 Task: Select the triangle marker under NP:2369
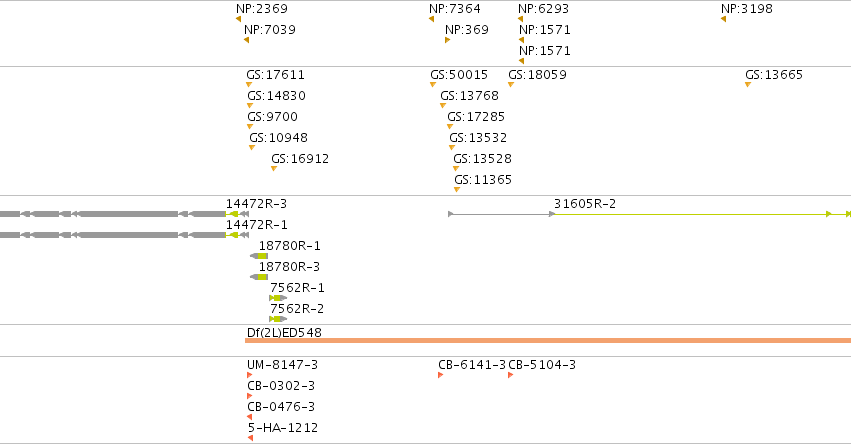pos(238,19)
